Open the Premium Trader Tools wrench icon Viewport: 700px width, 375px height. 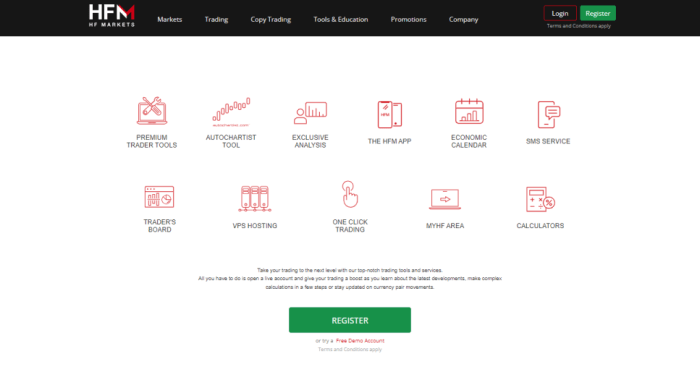(152, 111)
